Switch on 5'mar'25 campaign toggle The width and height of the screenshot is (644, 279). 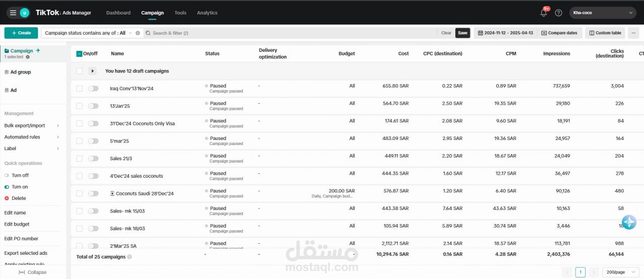93,141
